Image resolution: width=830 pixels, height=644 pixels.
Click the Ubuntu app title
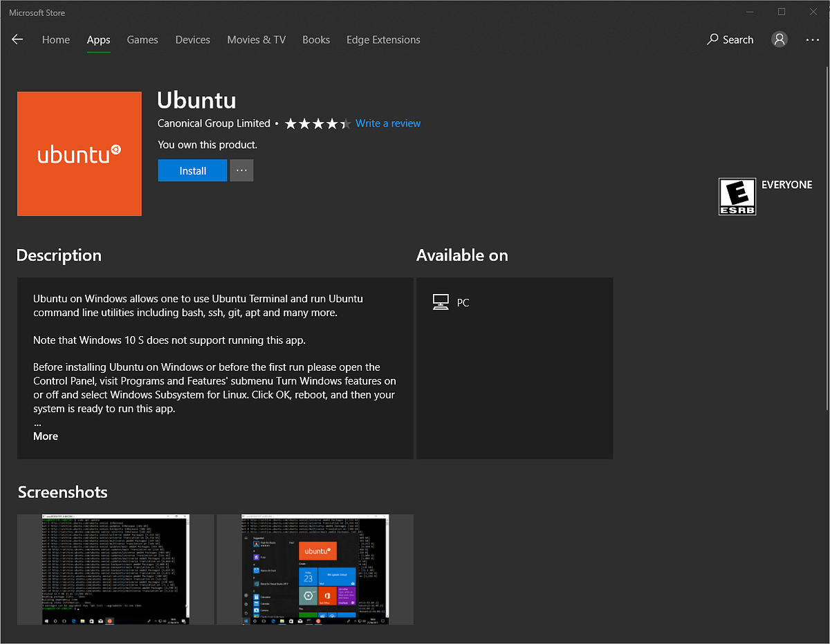[x=196, y=100]
